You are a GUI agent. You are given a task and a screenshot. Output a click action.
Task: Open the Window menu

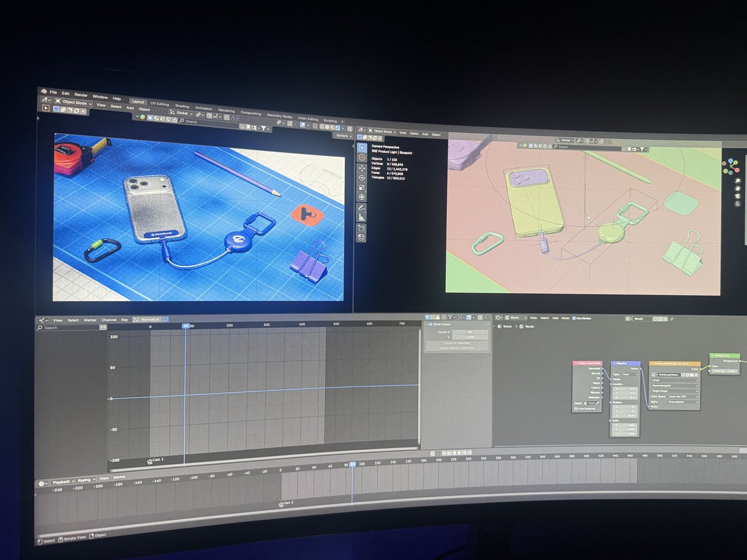[x=100, y=97]
